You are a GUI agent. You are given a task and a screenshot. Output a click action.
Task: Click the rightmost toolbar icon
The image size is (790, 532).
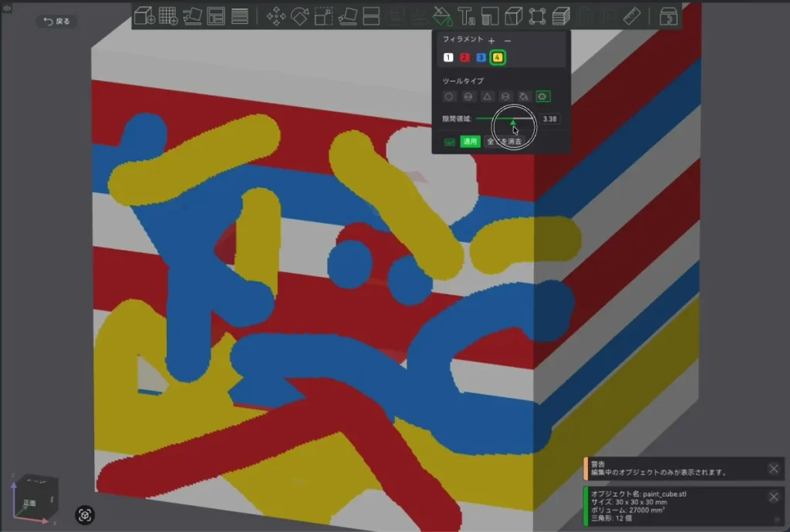click(x=668, y=16)
